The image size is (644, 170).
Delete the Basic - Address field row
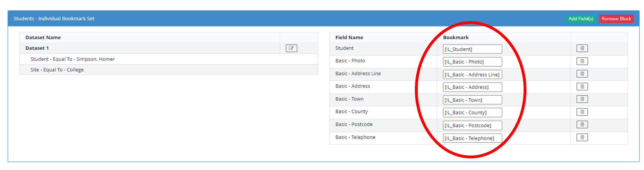coord(582,86)
